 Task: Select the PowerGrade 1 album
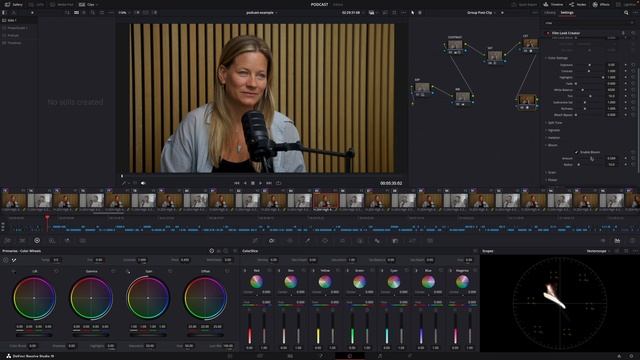click(18, 28)
